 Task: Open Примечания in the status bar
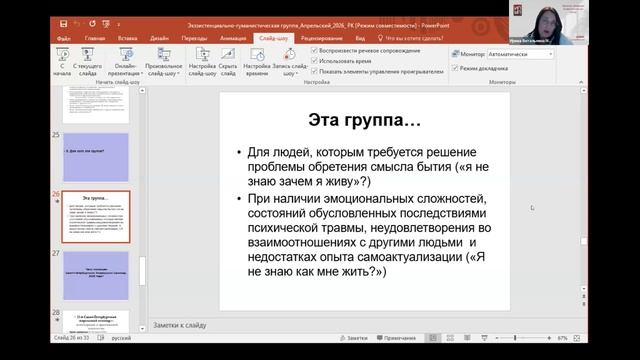pos(396,338)
